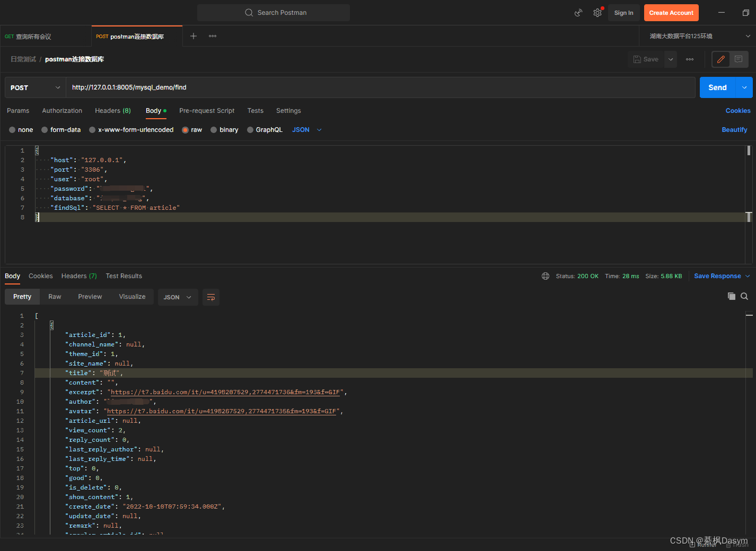The width and height of the screenshot is (756, 551).
Task: Click the Sign In button
Action: click(623, 13)
